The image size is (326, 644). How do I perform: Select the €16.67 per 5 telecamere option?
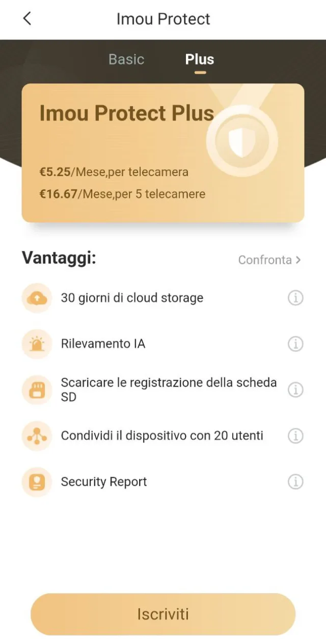[122, 193]
